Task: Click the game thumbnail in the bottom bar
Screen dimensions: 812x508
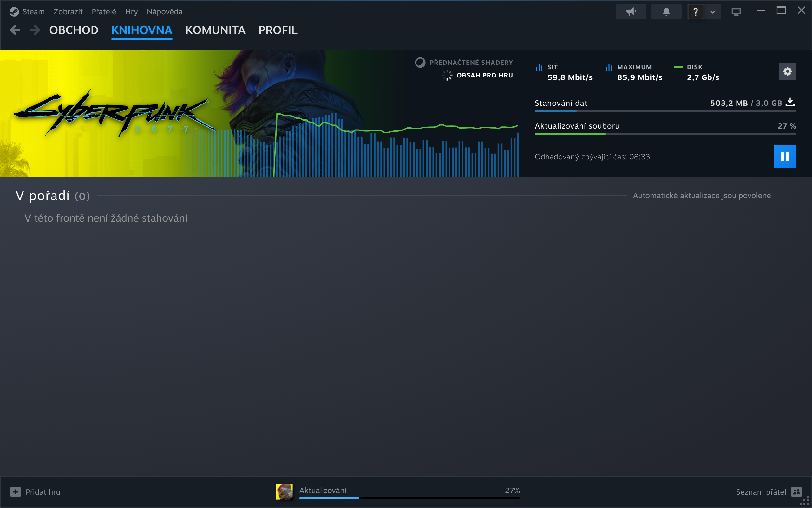Action: coord(284,491)
